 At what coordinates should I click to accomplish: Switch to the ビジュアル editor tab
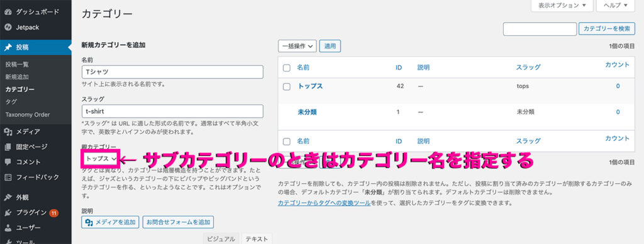[221, 239]
